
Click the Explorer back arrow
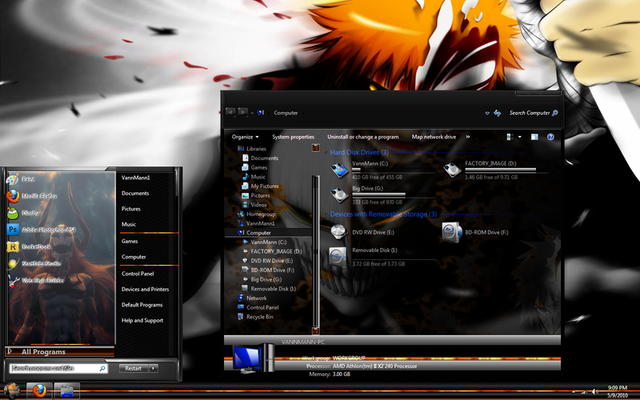click(230, 112)
